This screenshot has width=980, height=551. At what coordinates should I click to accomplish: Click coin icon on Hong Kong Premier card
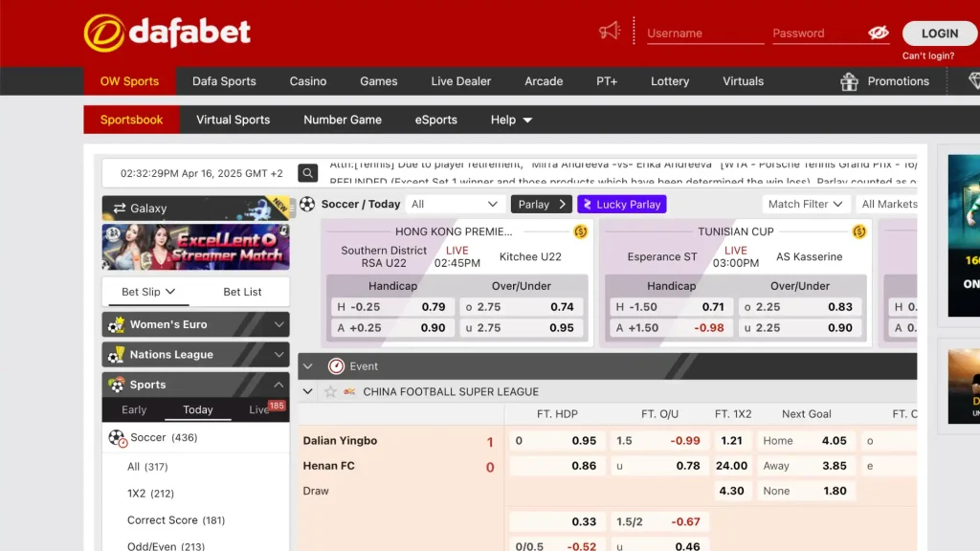click(581, 231)
